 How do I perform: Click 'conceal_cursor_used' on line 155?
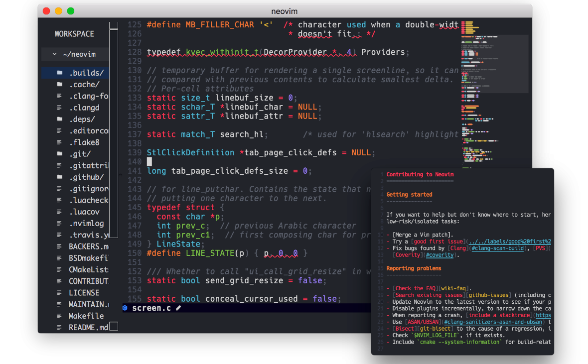click(251, 299)
